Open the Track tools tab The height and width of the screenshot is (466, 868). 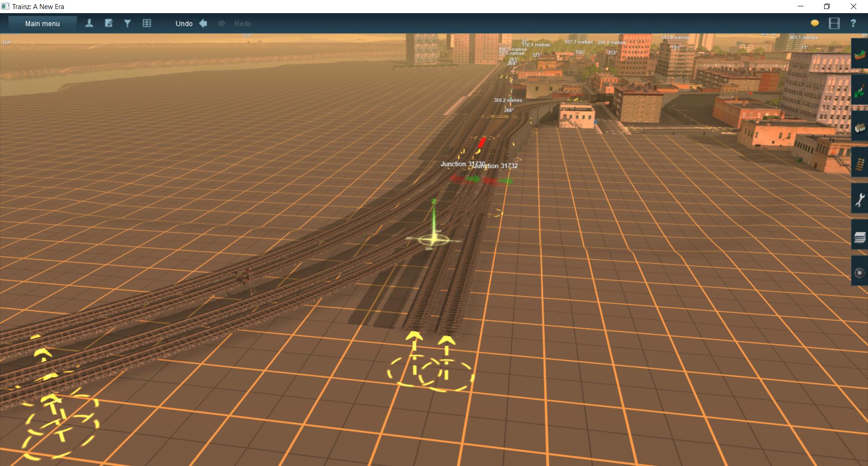[x=859, y=162]
